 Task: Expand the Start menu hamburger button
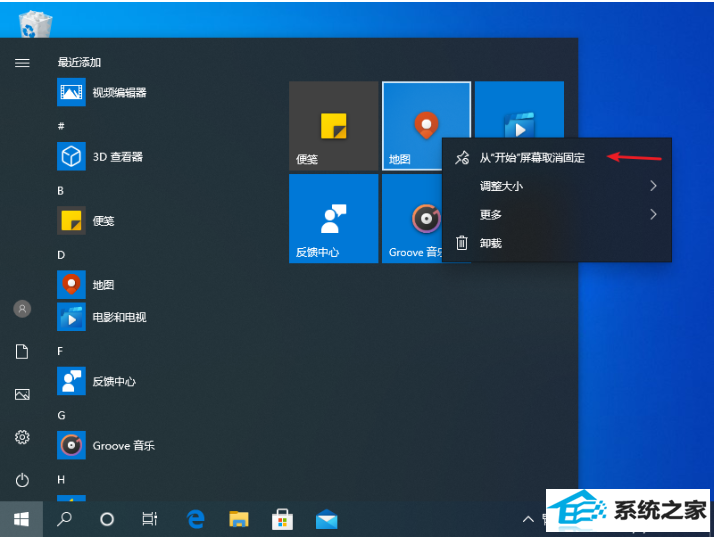click(22, 63)
